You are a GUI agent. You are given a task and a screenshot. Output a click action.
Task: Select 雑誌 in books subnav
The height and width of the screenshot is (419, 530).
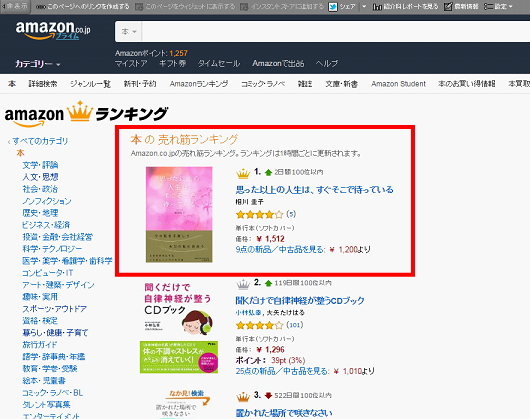point(305,84)
